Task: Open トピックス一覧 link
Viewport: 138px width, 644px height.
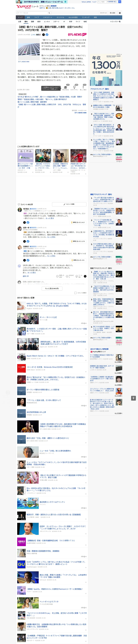Action: click(x=115, y=22)
